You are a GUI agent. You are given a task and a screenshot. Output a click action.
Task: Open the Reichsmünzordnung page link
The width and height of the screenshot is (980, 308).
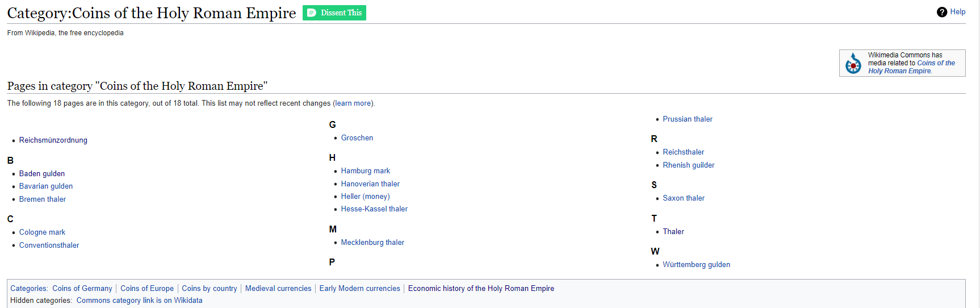(x=53, y=140)
